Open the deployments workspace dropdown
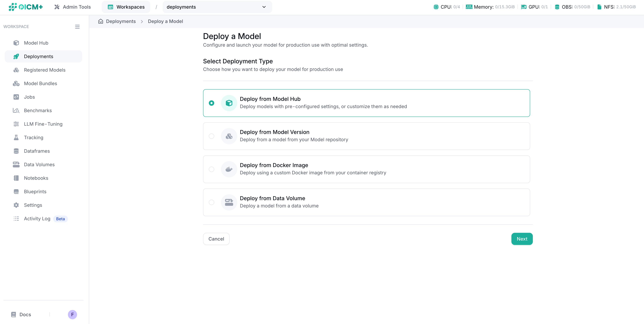This screenshot has width=644, height=324. (x=217, y=7)
